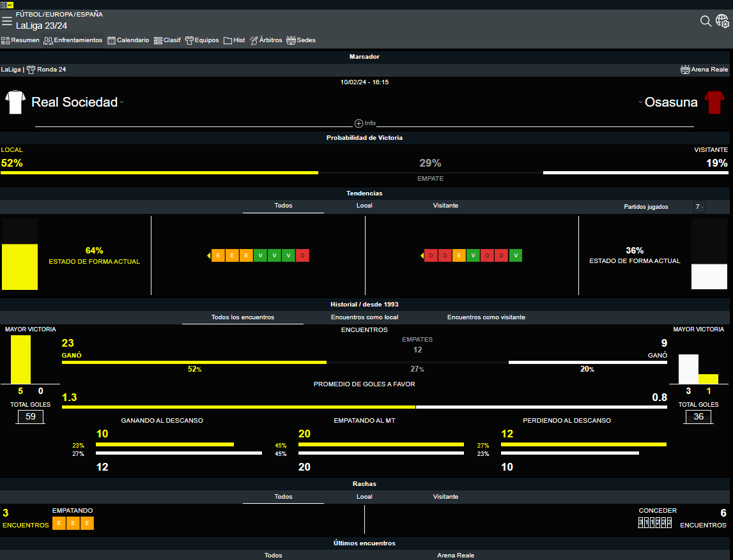Expand the Osasuna team dropdown arrow
The image size is (733, 560).
640,102
